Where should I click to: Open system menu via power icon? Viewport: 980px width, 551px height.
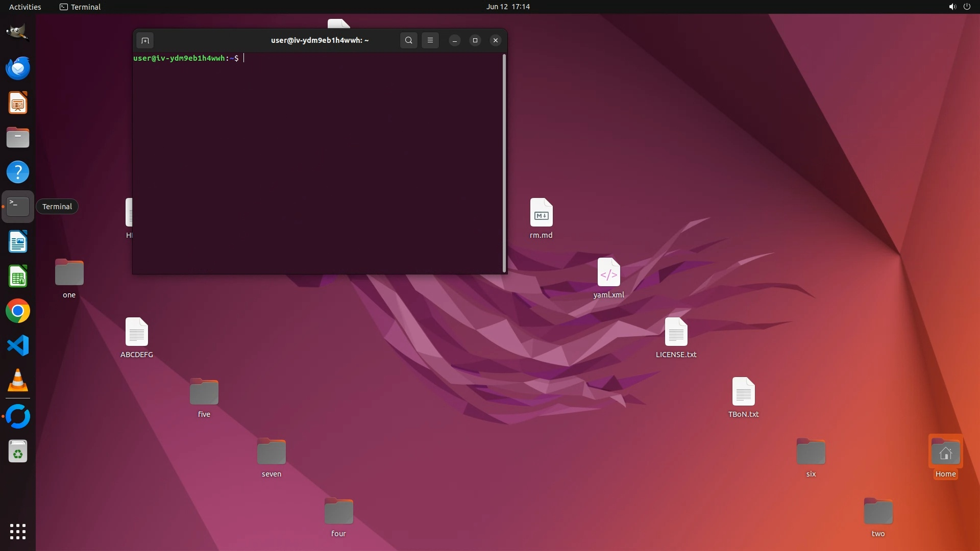pyautogui.click(x=967, y=7)
